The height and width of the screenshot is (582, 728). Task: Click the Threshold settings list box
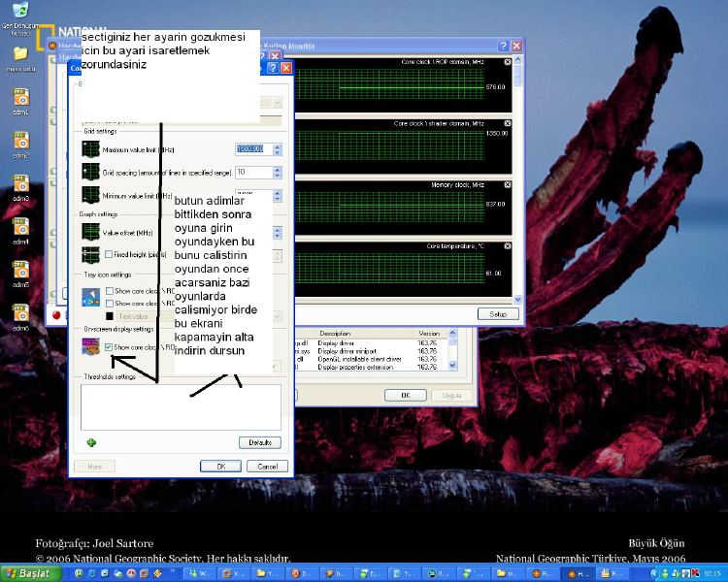[x=181, y=407]
